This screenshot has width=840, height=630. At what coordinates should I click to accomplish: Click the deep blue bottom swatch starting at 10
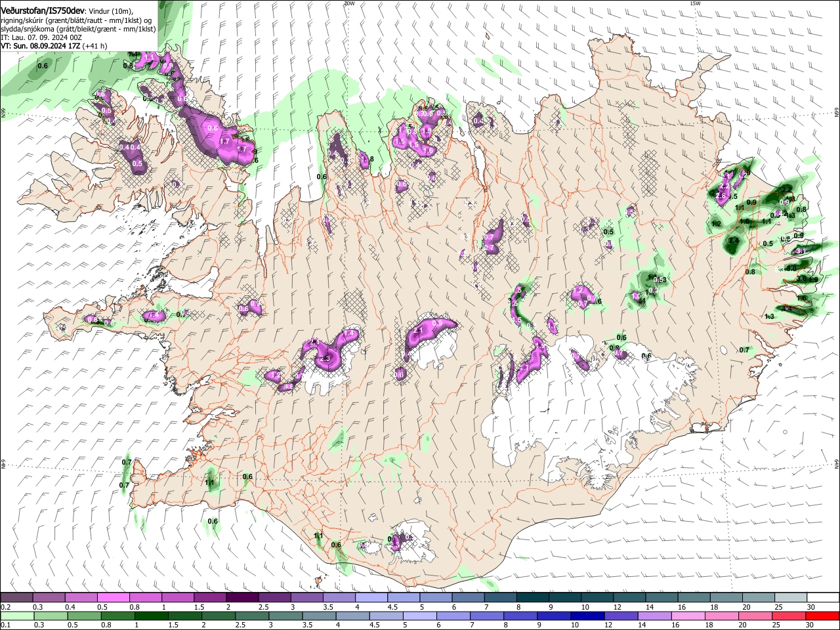tap(588, 616)
